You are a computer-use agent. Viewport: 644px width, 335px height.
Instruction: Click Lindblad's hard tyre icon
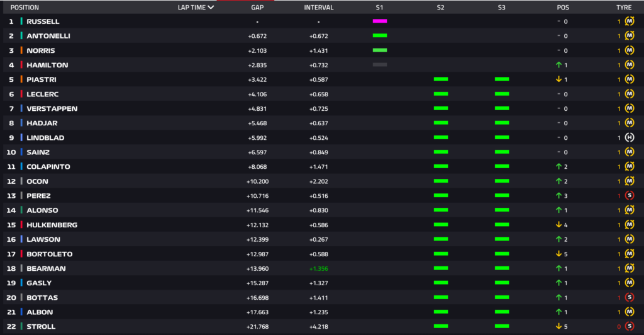click(x=630, y=138)
